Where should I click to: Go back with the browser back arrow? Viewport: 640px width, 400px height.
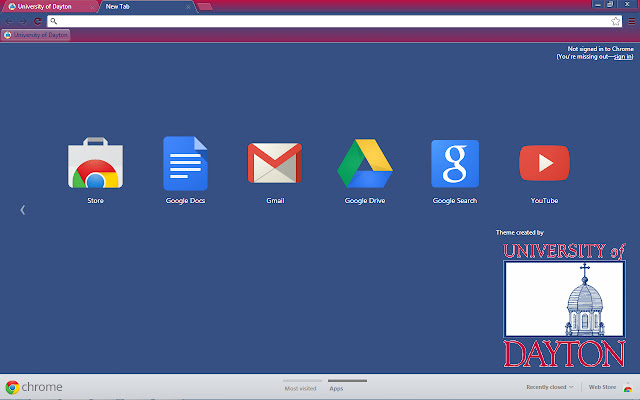pyautogui.click(x=9, y=21)
